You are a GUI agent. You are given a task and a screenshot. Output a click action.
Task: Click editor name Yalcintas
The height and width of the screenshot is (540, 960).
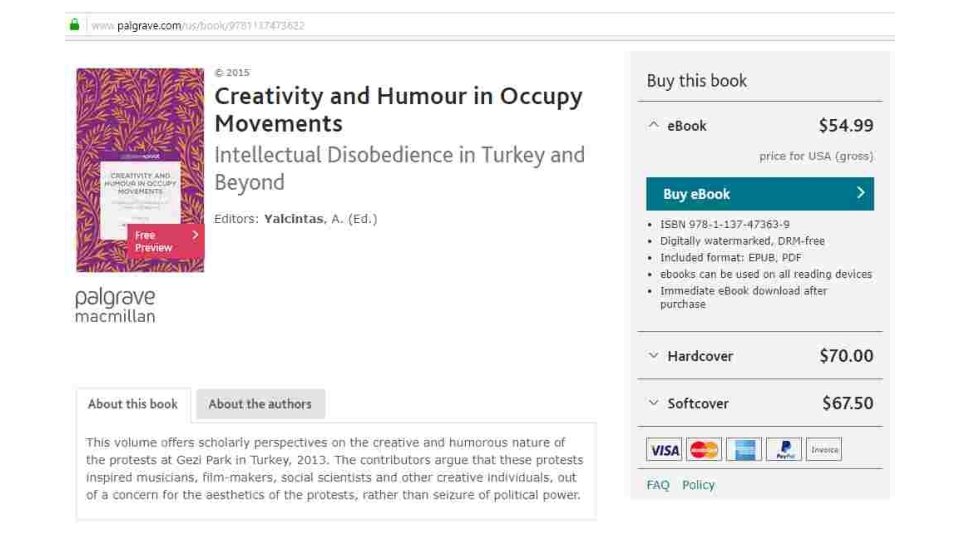pyautogui.click(x=293, y=219)
